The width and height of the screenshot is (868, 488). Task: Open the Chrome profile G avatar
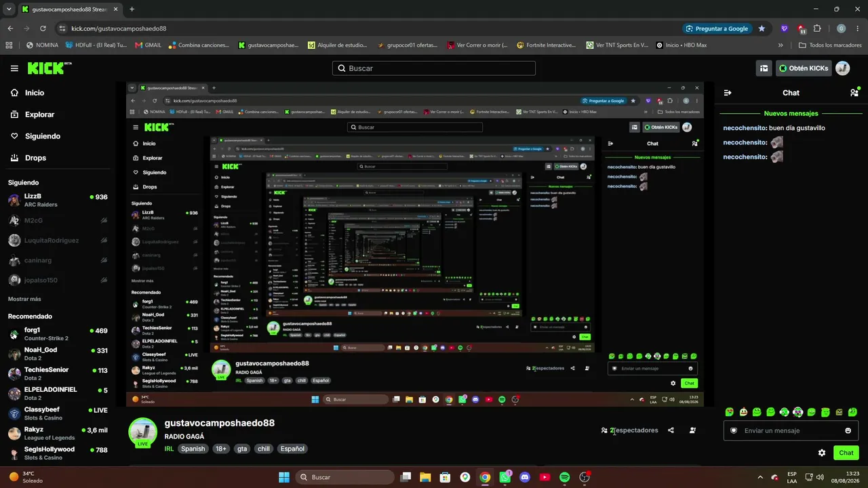[x=842, y=28]
